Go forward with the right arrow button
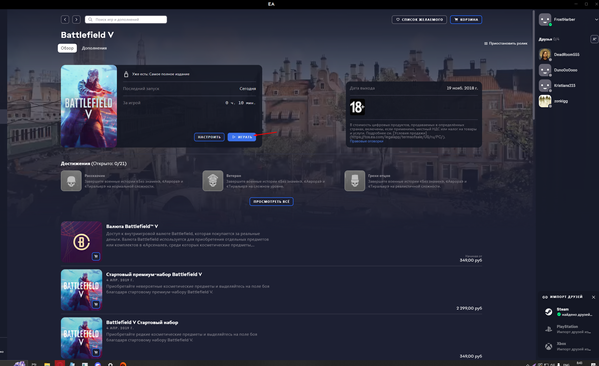 point(76,19)
